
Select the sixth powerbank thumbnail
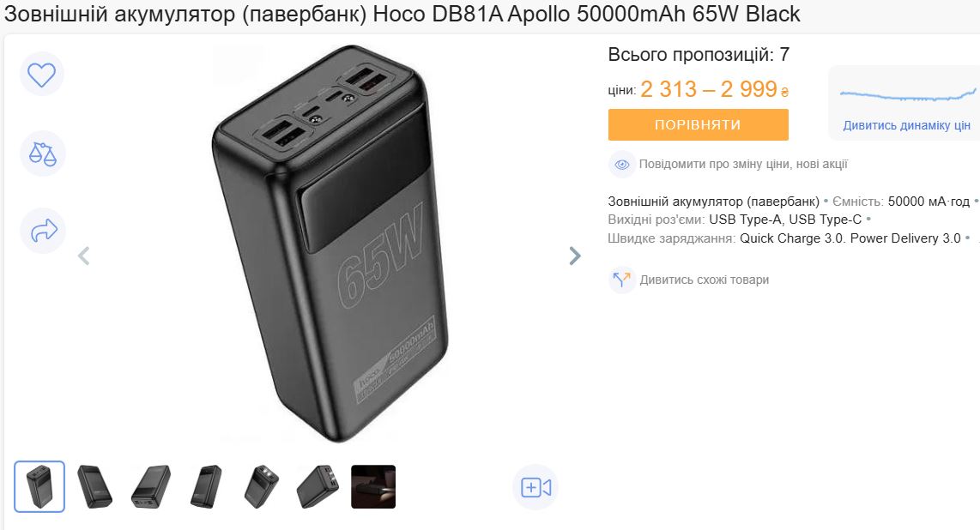318,487
